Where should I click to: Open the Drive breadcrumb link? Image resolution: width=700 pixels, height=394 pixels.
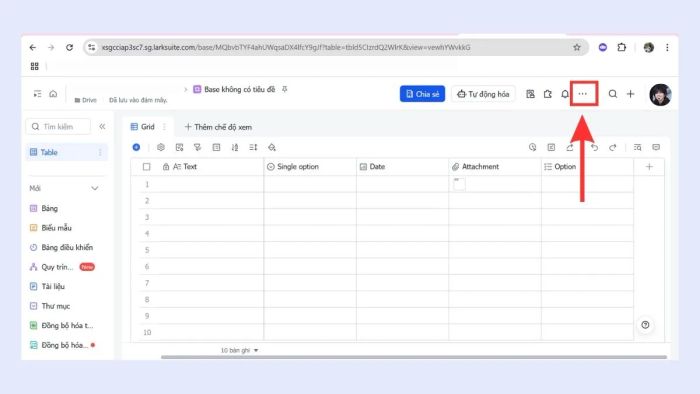pyautogui.click(x=85, y=100)
